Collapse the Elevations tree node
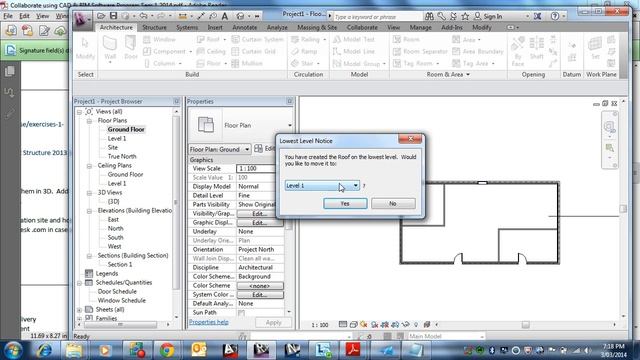Viewport: 640px width, 360px height. pos(89,211)
